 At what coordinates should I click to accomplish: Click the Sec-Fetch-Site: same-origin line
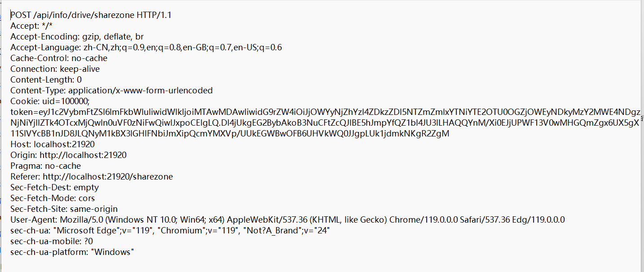click(x=64, y=209)
